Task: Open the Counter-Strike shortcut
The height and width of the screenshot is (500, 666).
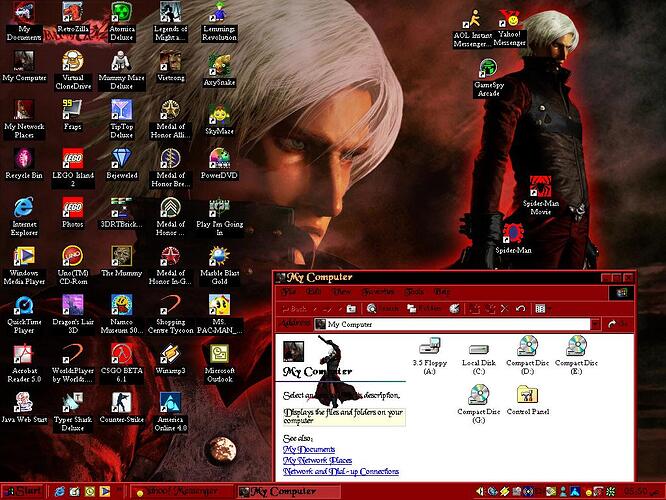Action: (x=122, y=408)
